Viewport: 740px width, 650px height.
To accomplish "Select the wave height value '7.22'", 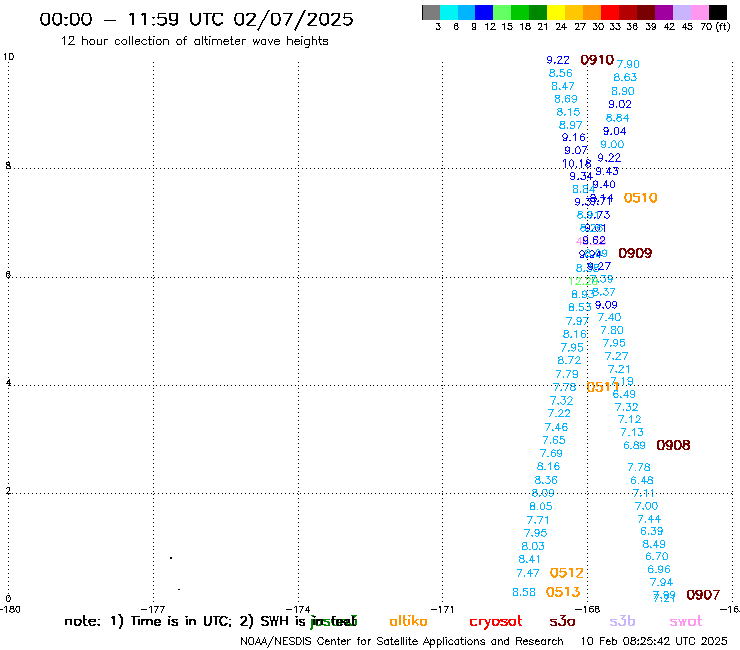I will tap(559, 414).
